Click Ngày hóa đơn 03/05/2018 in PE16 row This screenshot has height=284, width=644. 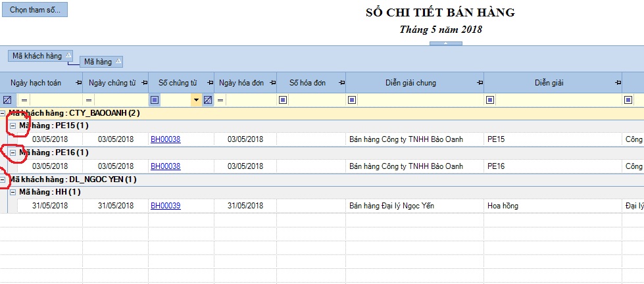(245, 166)
